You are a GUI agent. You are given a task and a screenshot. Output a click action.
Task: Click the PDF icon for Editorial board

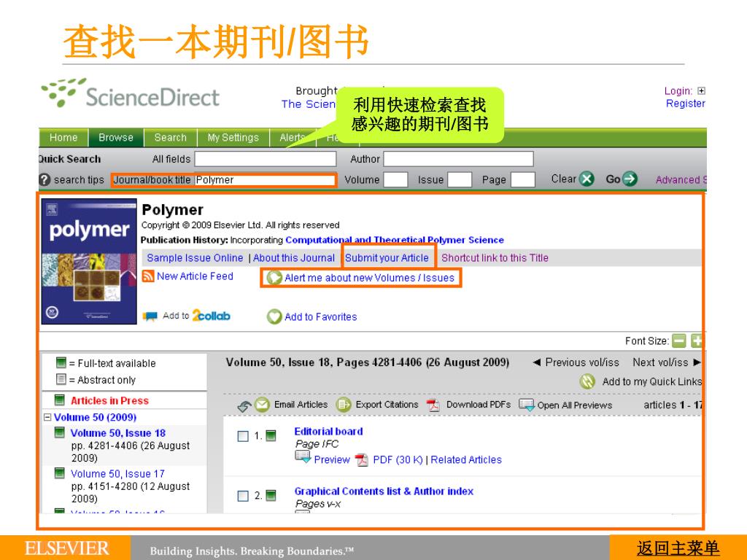tap(362, 460)
